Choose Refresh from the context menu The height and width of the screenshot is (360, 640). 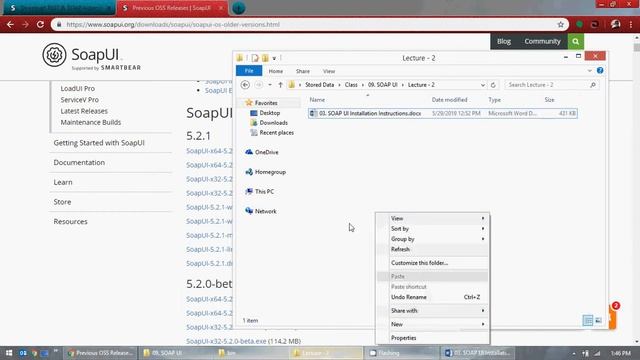point(433,249)
